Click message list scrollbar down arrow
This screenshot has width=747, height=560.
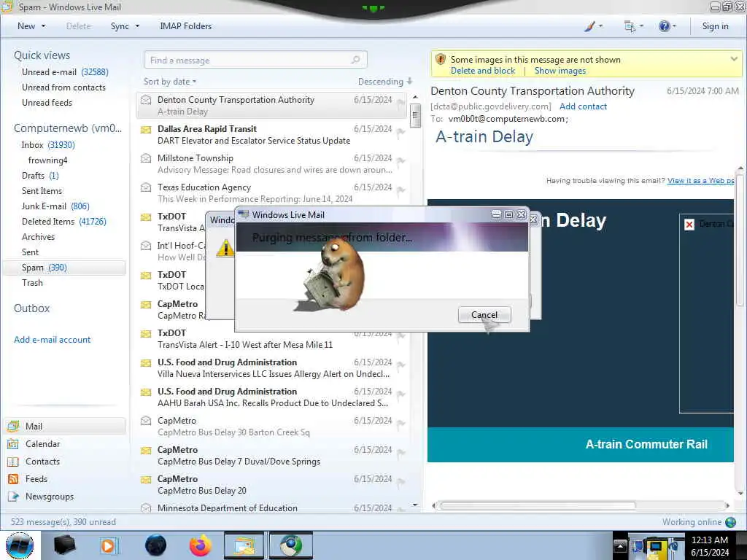(x=415, y=505)
